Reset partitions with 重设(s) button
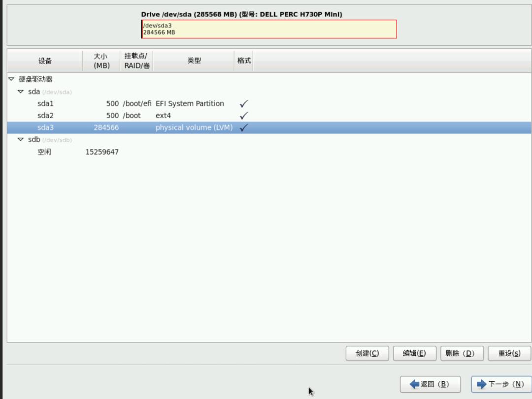The width and height of the screenshot is (532, 399). [x=509, y=354]
